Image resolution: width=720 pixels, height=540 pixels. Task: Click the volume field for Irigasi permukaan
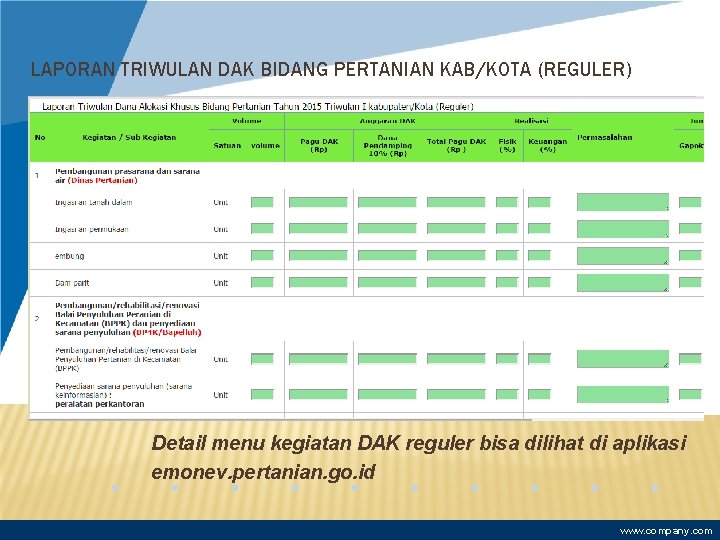(262, 229)
